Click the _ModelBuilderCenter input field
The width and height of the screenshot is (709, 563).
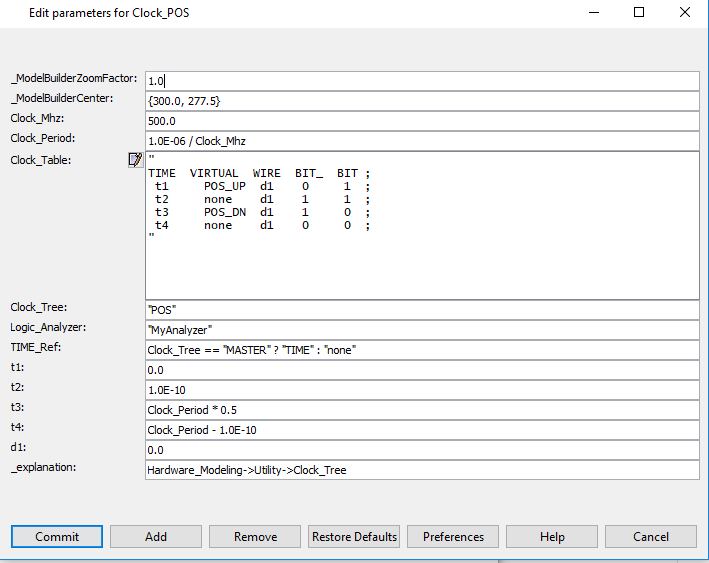(421, 101)
